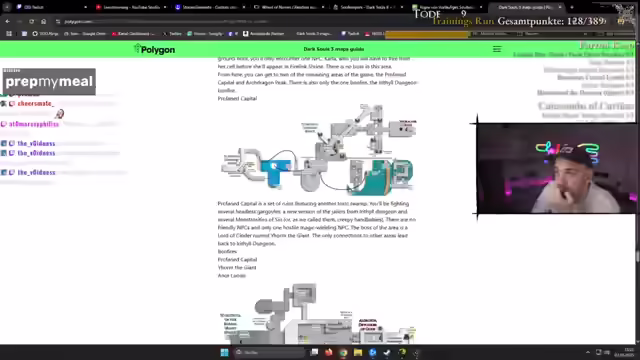Open the browser home page
This screenshot has height=360, width=640.
point(44,21)
